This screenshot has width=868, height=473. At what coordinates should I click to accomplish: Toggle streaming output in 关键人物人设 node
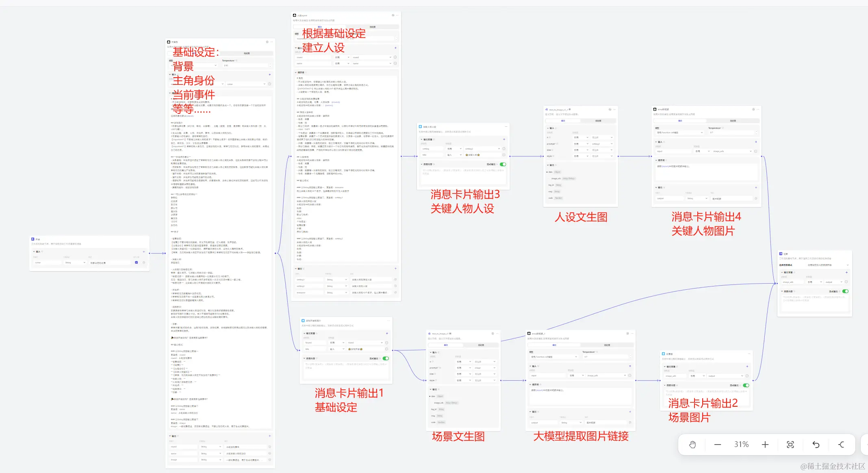click(x=503, y=165)
